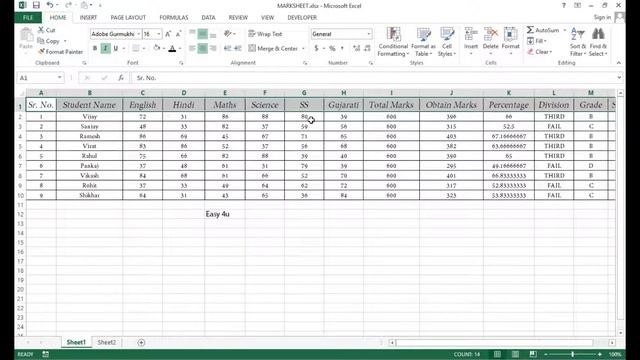Decrease font size with the smaller A icon
The width and height of the screenshot is (640, 360).
click(178, 34)
